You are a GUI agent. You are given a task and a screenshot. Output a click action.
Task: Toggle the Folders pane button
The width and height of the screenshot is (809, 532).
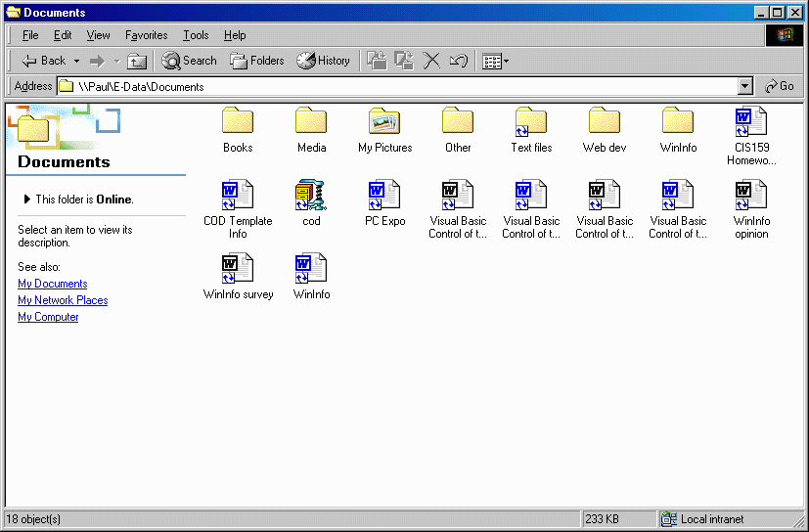coord(257,61)
